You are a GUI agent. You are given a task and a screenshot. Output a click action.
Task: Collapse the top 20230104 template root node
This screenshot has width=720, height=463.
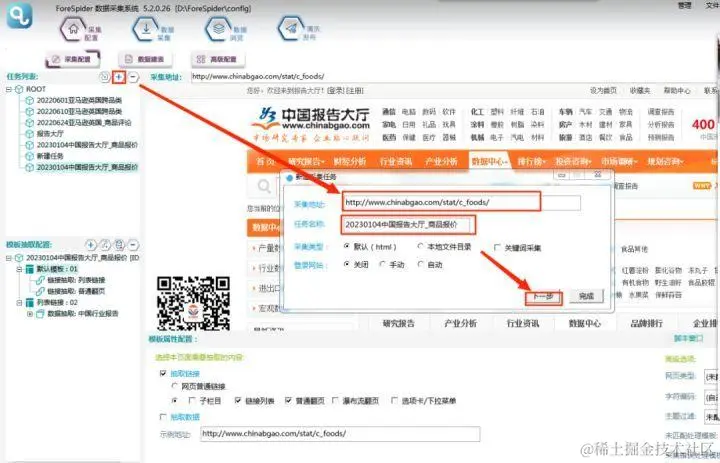pos(9,258)
